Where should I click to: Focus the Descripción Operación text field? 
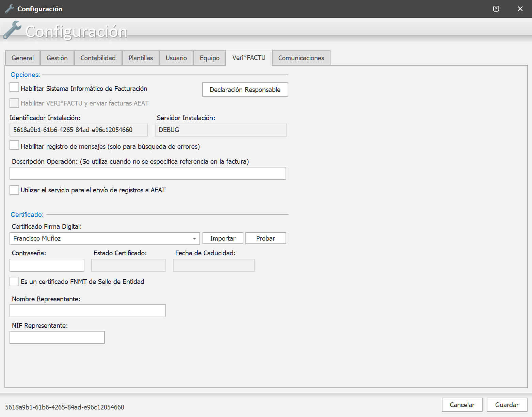click(148, 173)
